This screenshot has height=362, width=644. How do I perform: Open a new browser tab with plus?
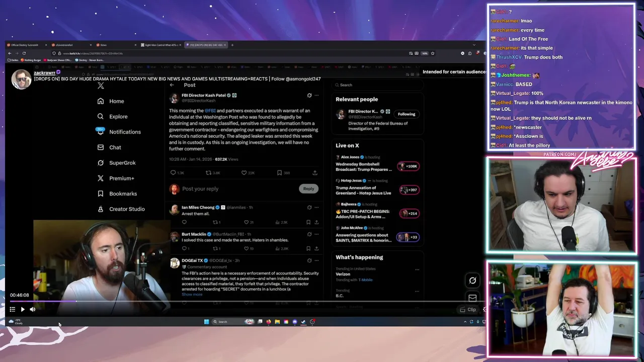(x=232, y=45)
